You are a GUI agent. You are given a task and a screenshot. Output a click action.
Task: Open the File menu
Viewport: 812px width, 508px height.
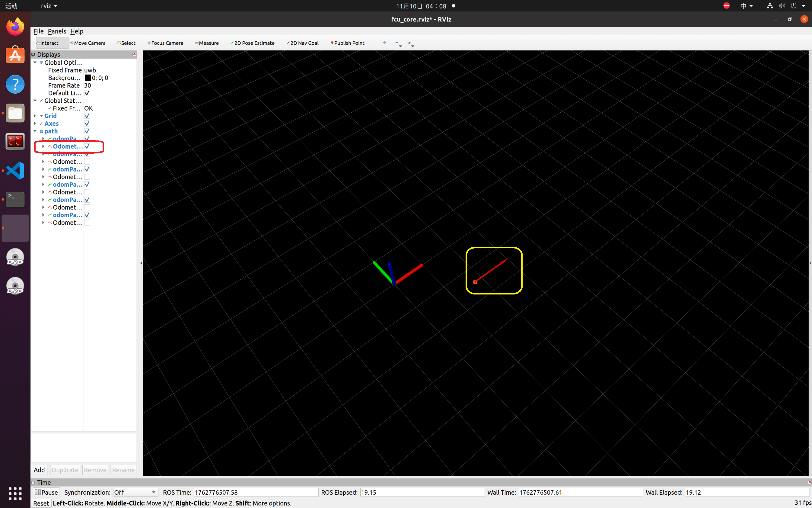[x=38, y=31]
